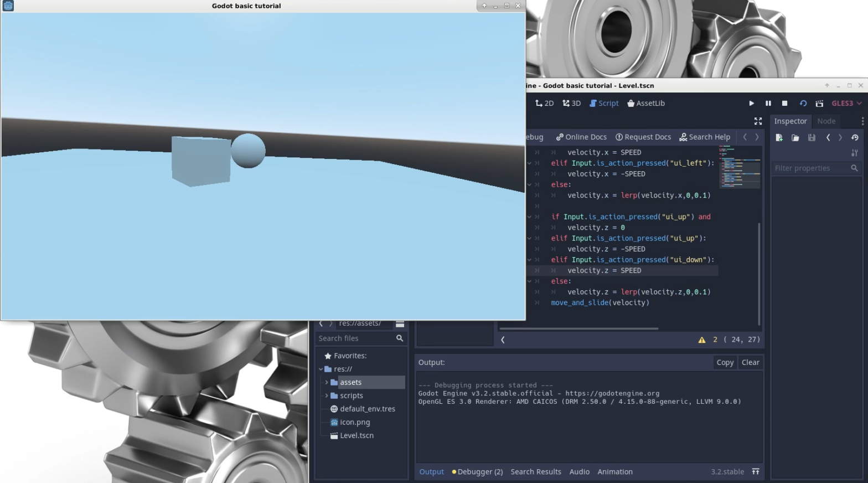The width and height of the screenshot is (868, 483).
Task: Click the Play Custom Scene clapperboard icon
Action: click(819, 104)
